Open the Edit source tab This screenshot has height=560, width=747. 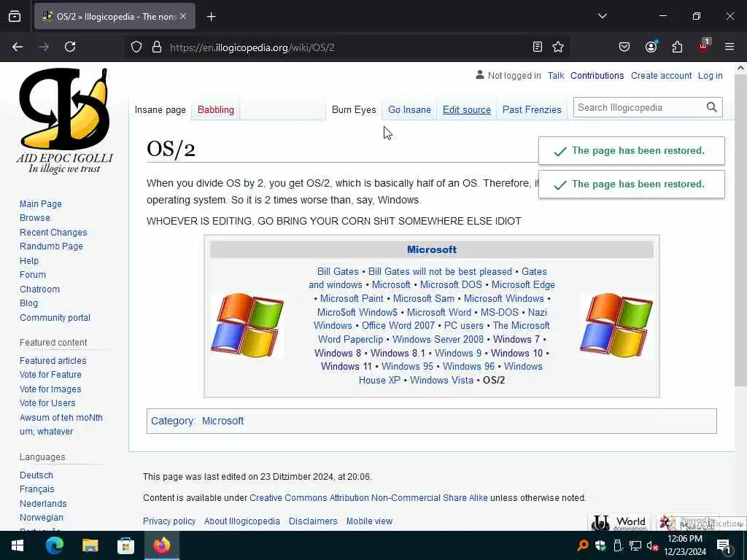point(466,109)
